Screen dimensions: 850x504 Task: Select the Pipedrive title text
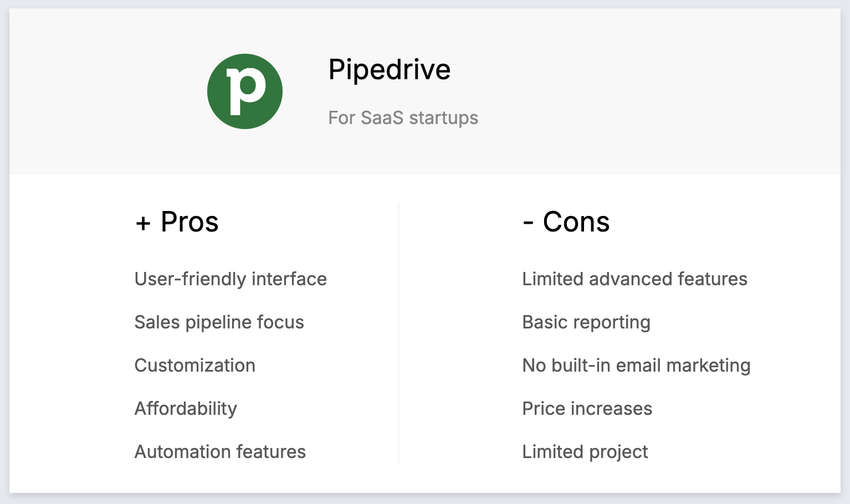pos(389,70)
